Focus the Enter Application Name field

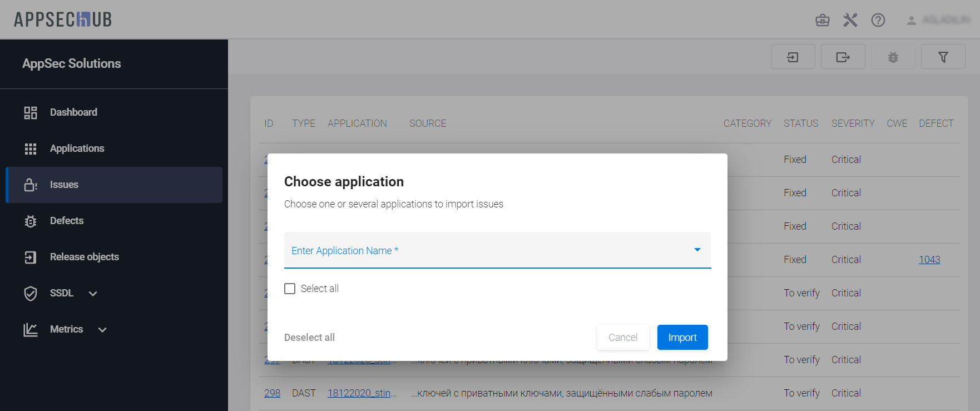484,250
